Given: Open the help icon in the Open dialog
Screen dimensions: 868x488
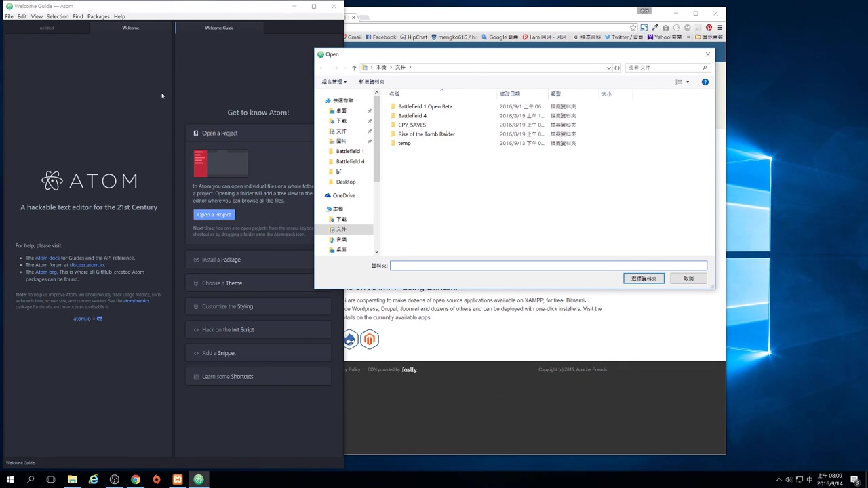Looking at the screenshot, I should (x=705, y=82).
